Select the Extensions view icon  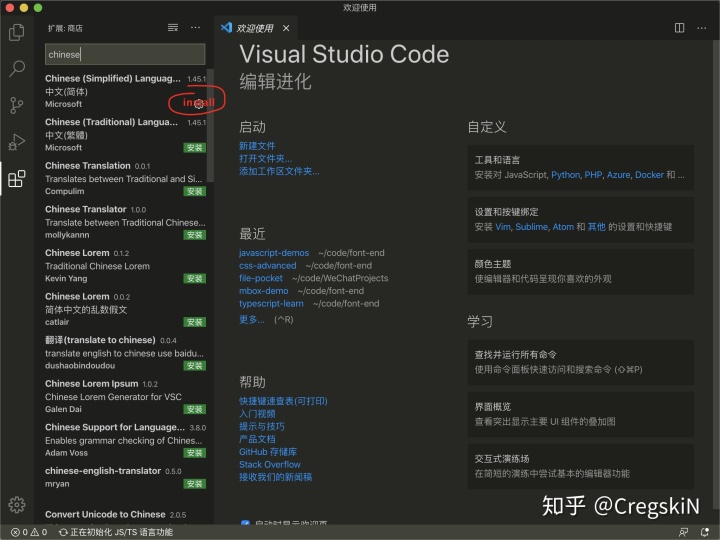click(x=17, y=178)
